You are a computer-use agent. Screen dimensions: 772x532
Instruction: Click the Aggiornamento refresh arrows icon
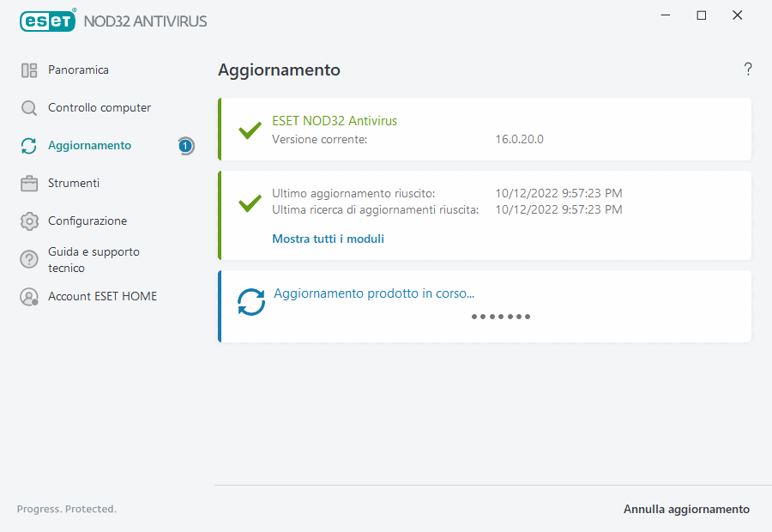pos(29,146)
